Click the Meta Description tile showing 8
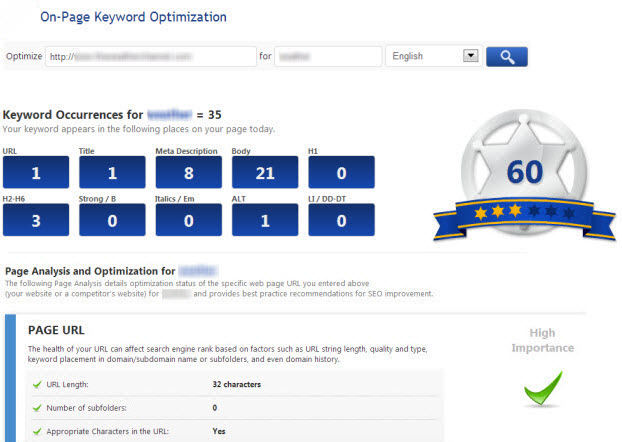Image resolution: width=622 pixels, height=442 pixels. pyautogui.click(x=189, y=173)
